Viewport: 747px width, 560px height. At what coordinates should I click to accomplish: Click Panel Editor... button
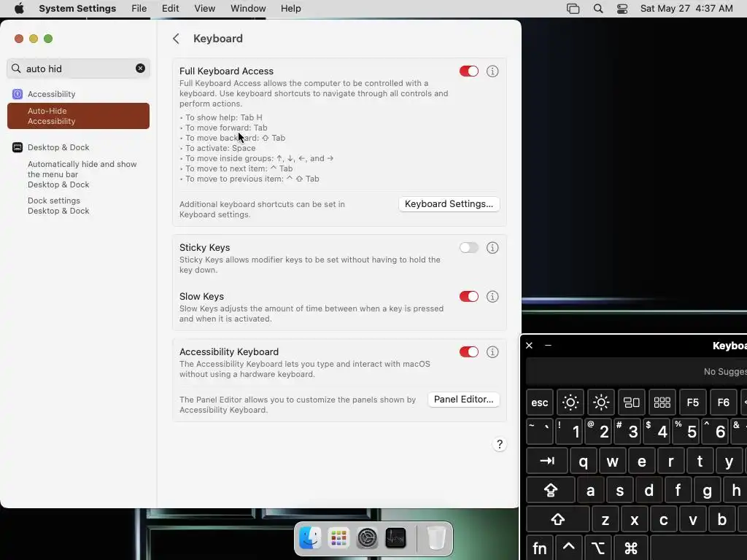[463, 399]
